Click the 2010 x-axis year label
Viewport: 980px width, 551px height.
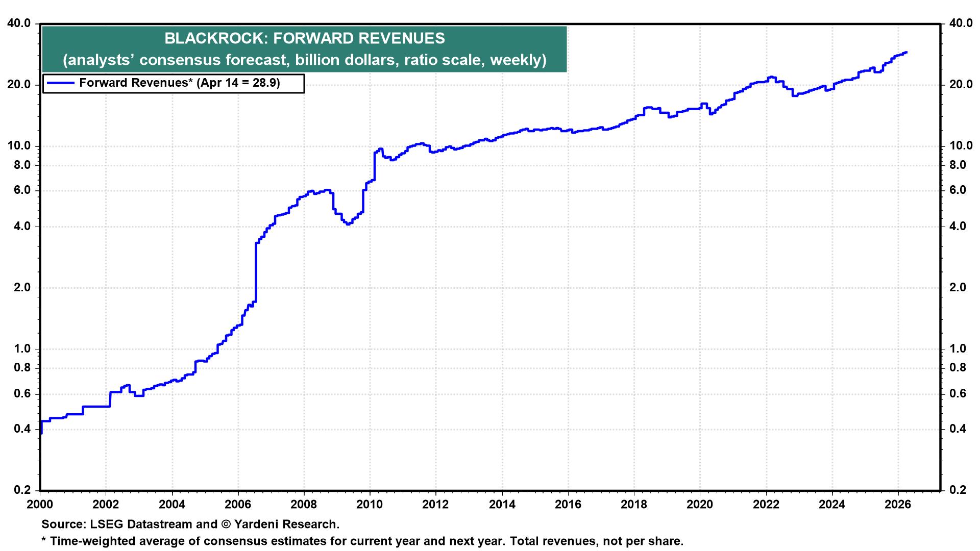click(370, 505)
